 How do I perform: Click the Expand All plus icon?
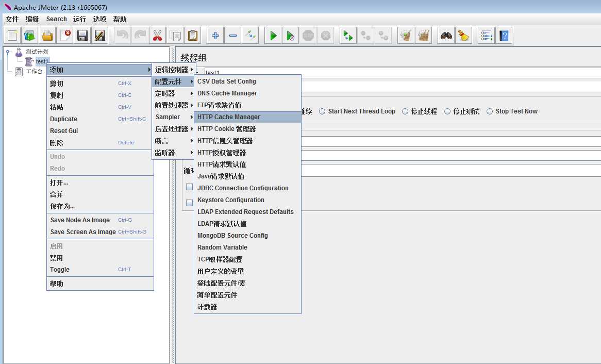point(215,36)
